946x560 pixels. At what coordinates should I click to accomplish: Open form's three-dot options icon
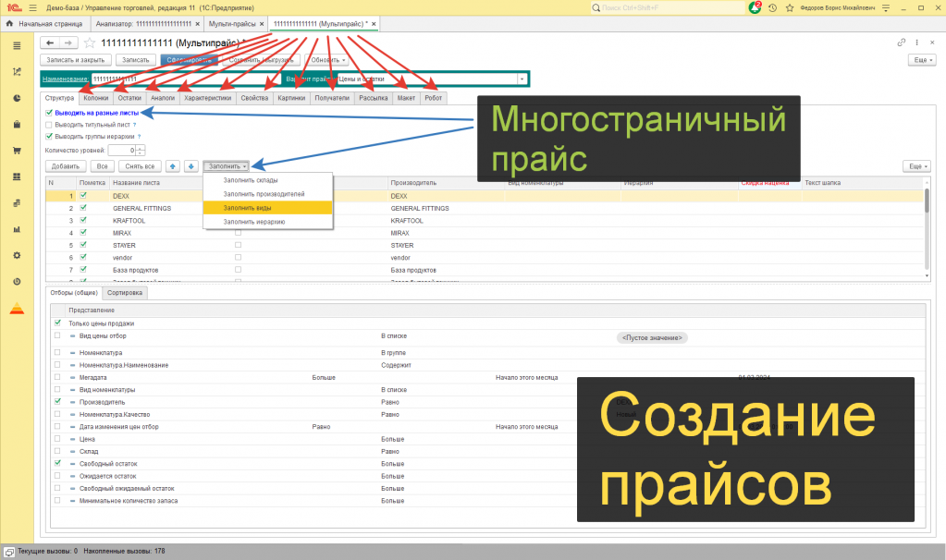pos(916,43)
